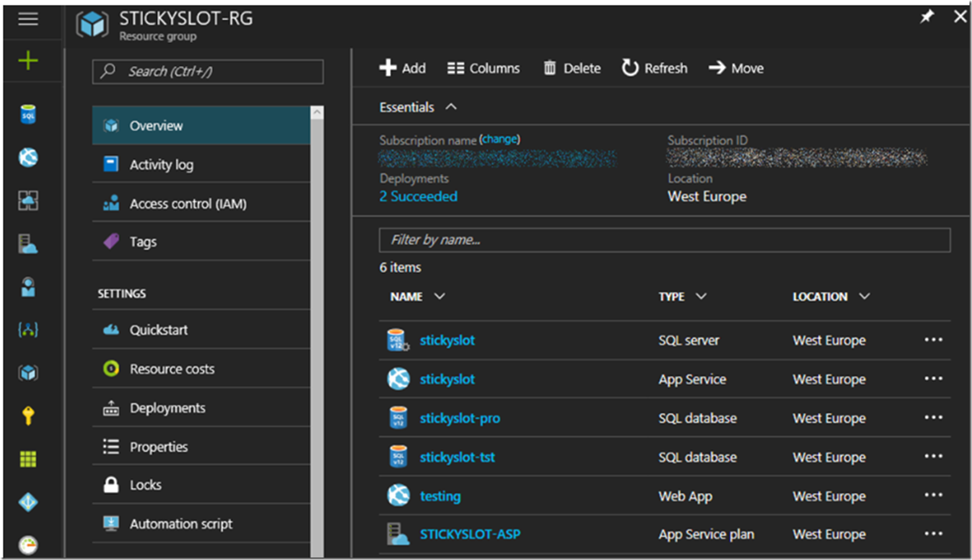Viewport: 972px width, 560px height.
Task: Open the curly braces icon in sidebar
Action: pos(28,330)
